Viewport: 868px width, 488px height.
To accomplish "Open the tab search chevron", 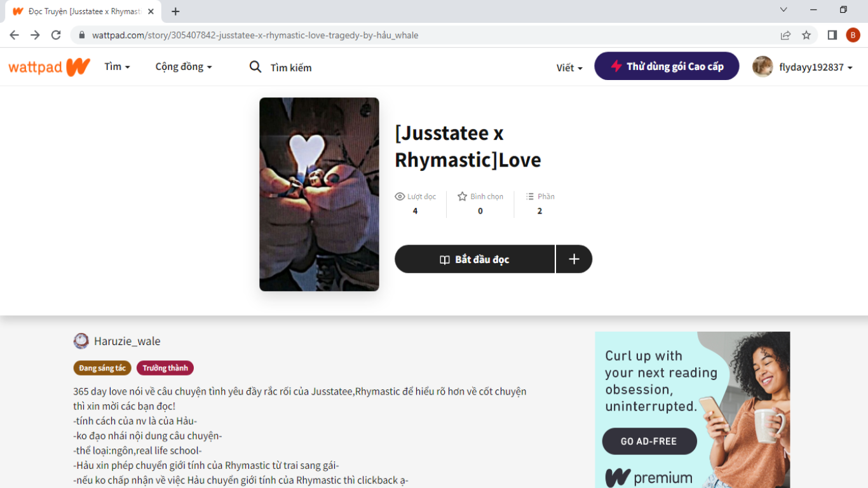I will coord(783,10).
